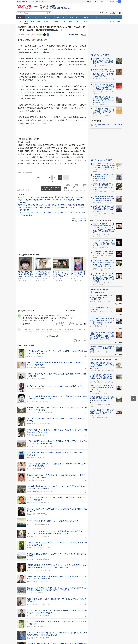Click わかりやすい lightbulb reaction icon

pos(74,188)
